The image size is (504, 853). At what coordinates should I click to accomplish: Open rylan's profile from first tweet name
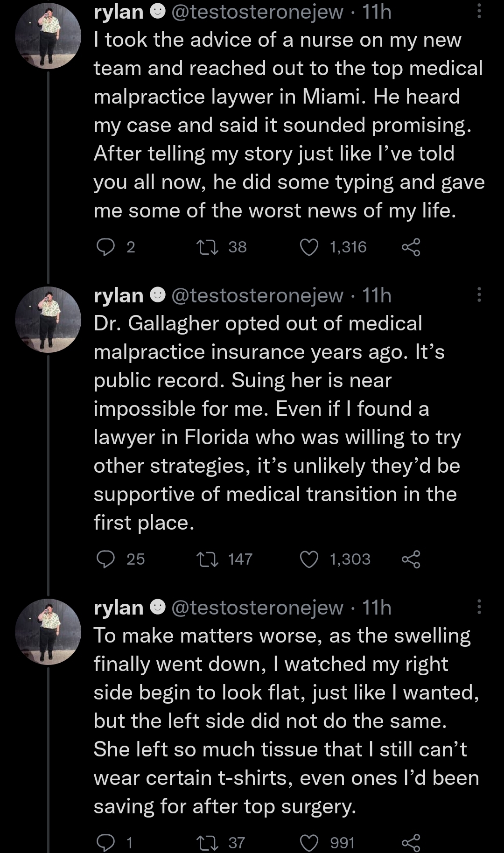click(x=119, y=12)
